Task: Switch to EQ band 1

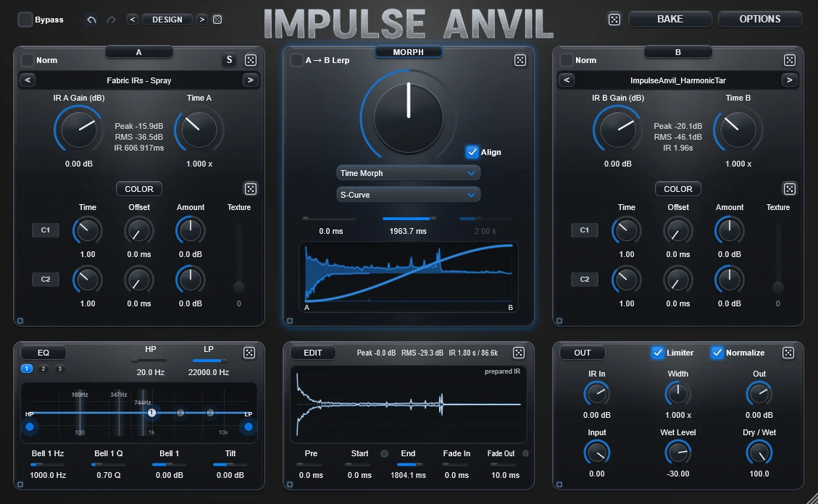Action: click(x=27, y=369)
